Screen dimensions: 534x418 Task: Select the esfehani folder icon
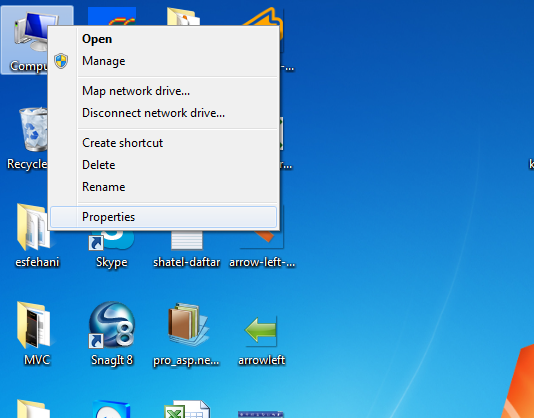[x=33, y=227]
